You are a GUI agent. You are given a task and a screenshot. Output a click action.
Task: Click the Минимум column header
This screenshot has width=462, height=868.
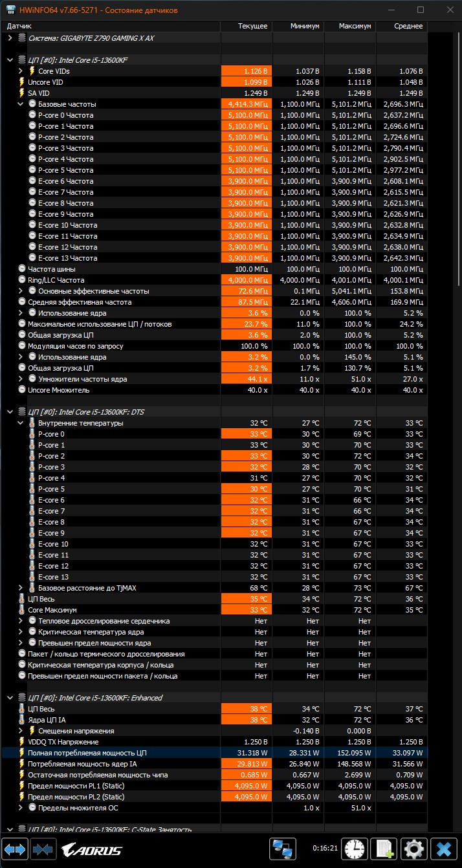(x=298, y=26)
